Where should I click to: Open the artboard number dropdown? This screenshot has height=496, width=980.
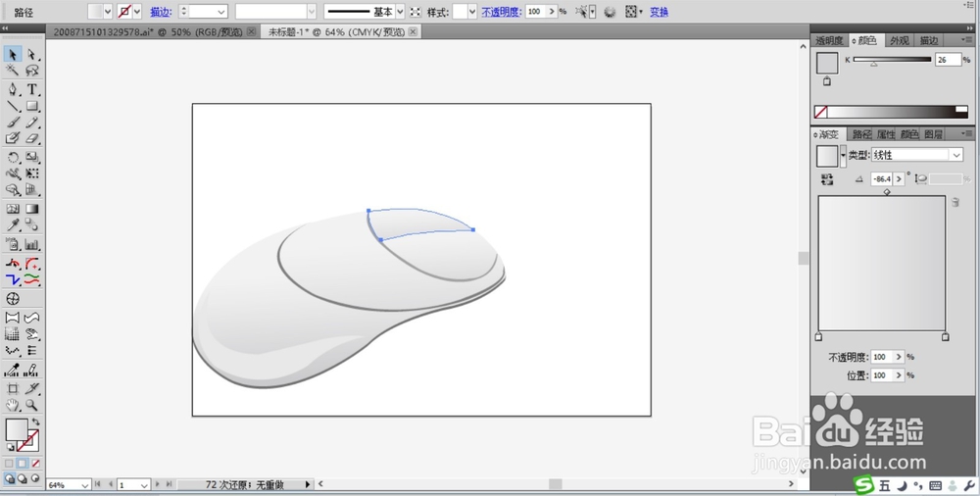coord(144,485)
